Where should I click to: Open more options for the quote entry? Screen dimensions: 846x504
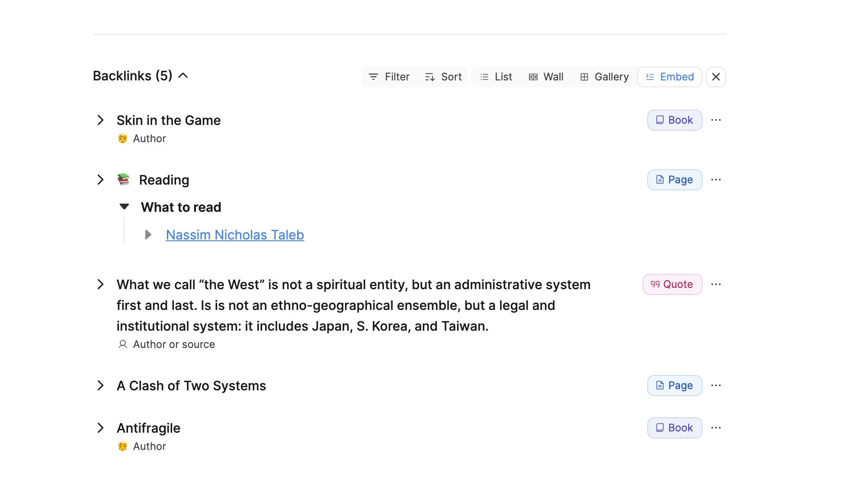(x=716, y=284)
